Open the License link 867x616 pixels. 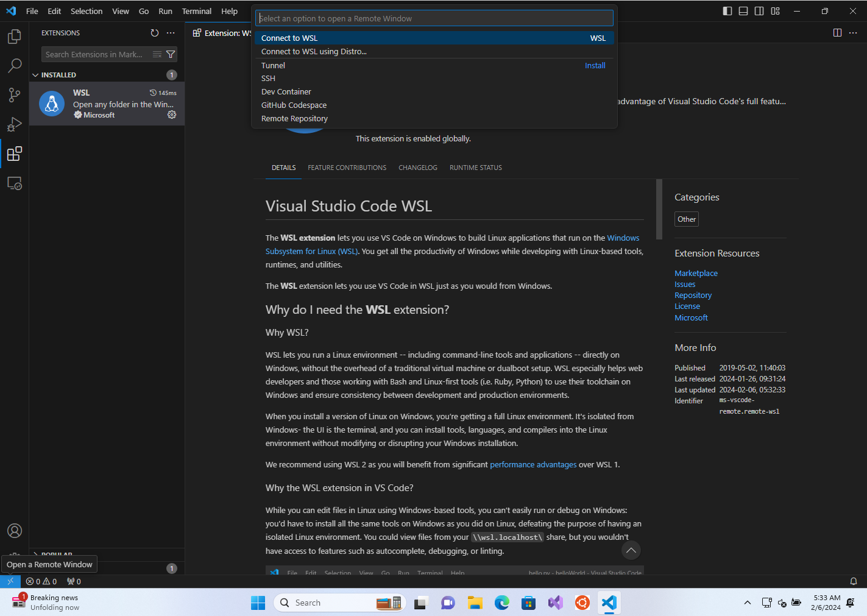[687, 306]
